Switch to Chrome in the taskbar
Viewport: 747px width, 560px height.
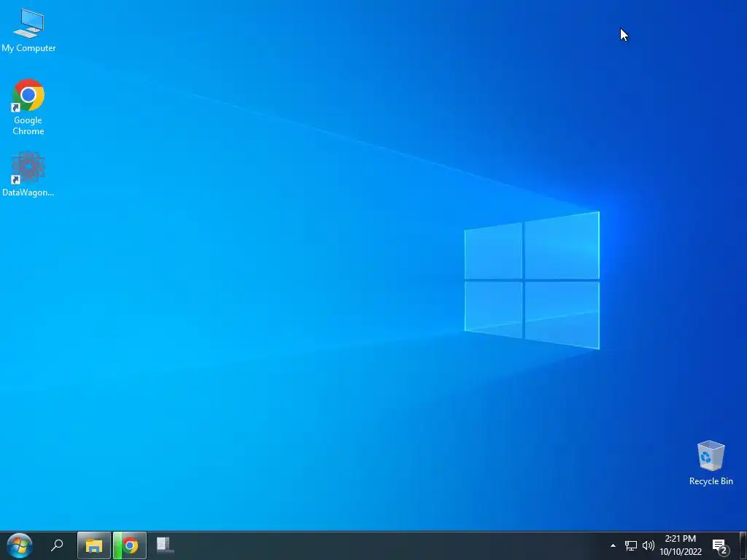tap(130, 545)
